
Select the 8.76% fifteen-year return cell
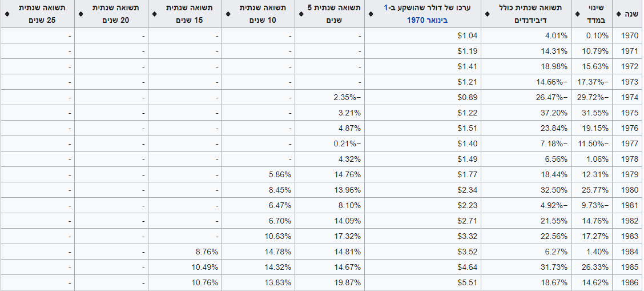[206, 252]
